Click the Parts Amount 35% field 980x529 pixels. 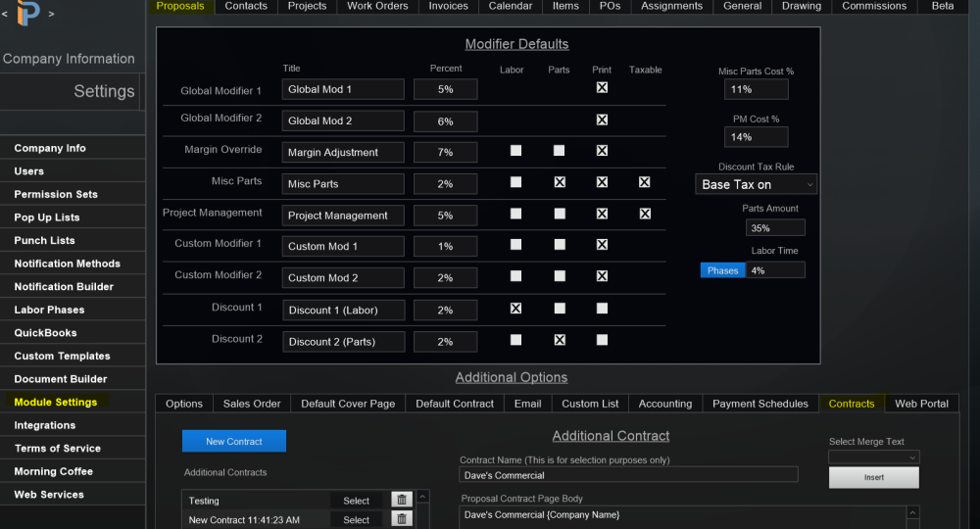tap(775, 228)
